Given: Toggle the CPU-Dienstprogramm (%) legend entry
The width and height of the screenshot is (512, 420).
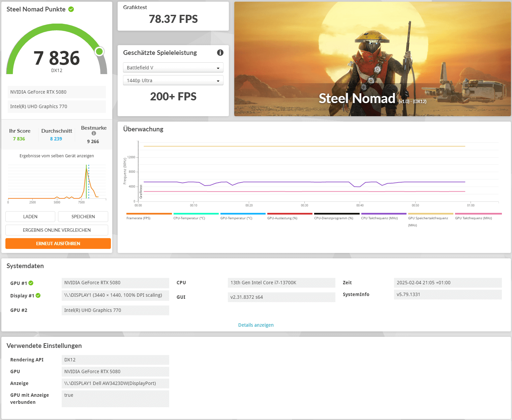Looking at the screenshot, I should [x=337, y=216].
